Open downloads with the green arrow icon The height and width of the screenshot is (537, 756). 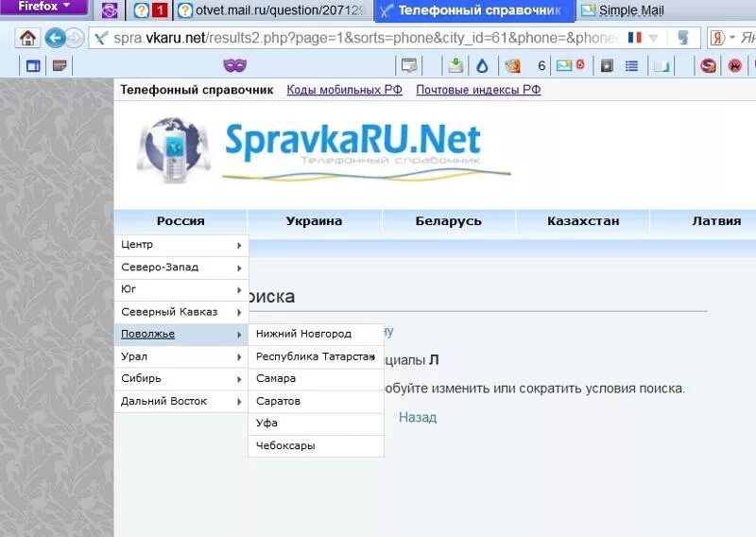tap(455, 65)
